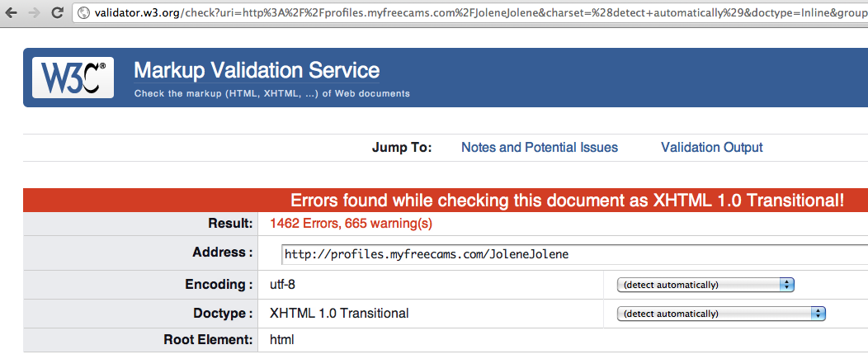
Task: Jump to Validation Output section
Action: coord(712,148)
